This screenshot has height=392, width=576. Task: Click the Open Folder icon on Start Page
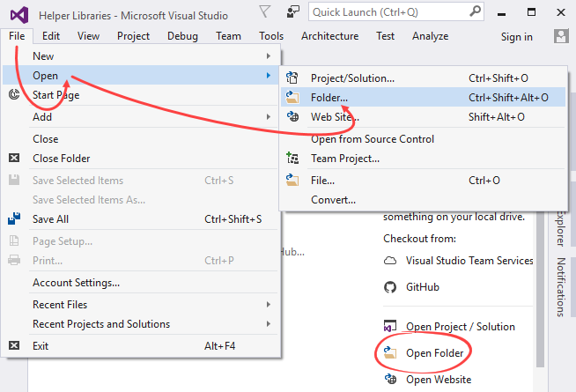point(390,352)
